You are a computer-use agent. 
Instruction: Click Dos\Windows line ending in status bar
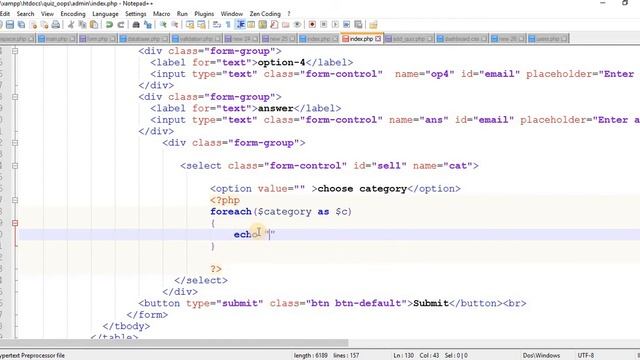tap(541, 356)
